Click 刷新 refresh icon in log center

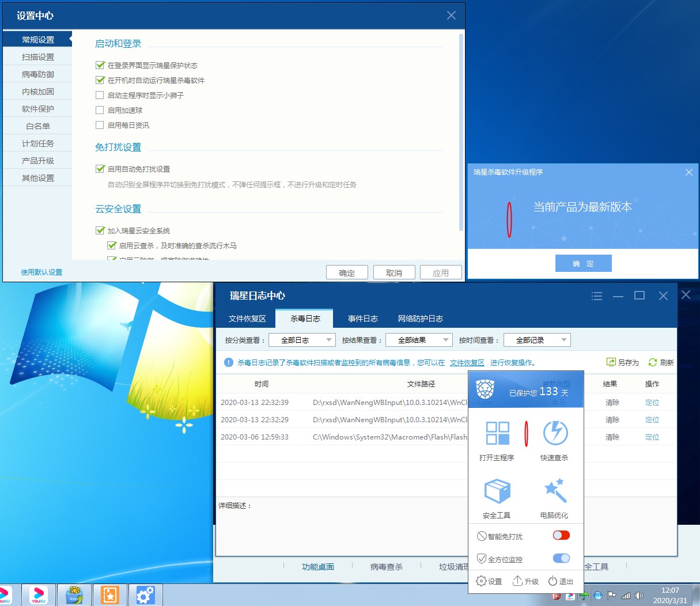coord(653,362)
